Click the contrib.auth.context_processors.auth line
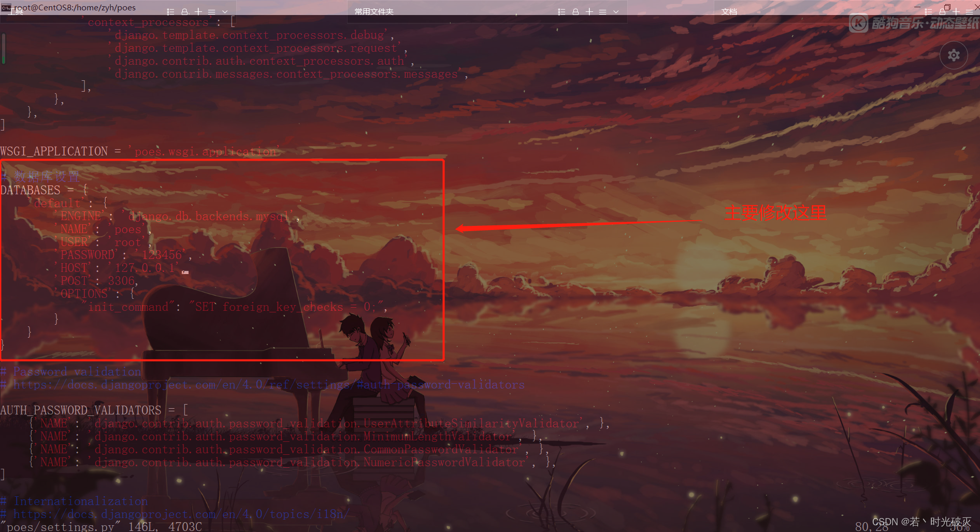Image resolution: width=980 pixels, height=532 pixels. coord(262,61)
